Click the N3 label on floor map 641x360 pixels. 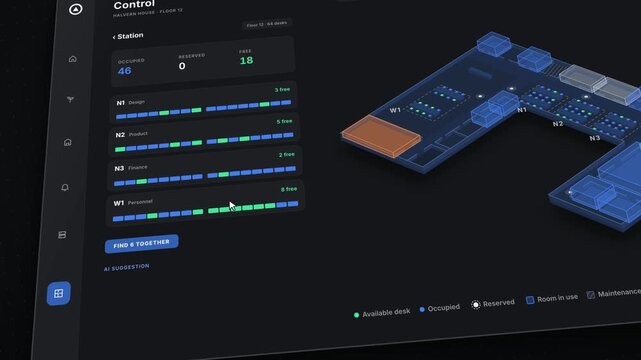tap(595, 138)
